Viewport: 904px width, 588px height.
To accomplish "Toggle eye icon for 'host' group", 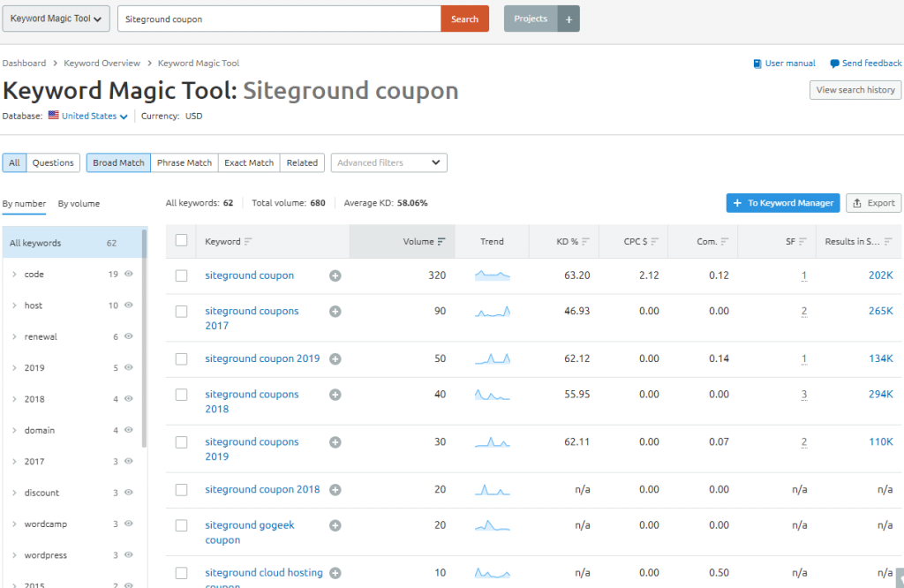I will coord(129,305).
